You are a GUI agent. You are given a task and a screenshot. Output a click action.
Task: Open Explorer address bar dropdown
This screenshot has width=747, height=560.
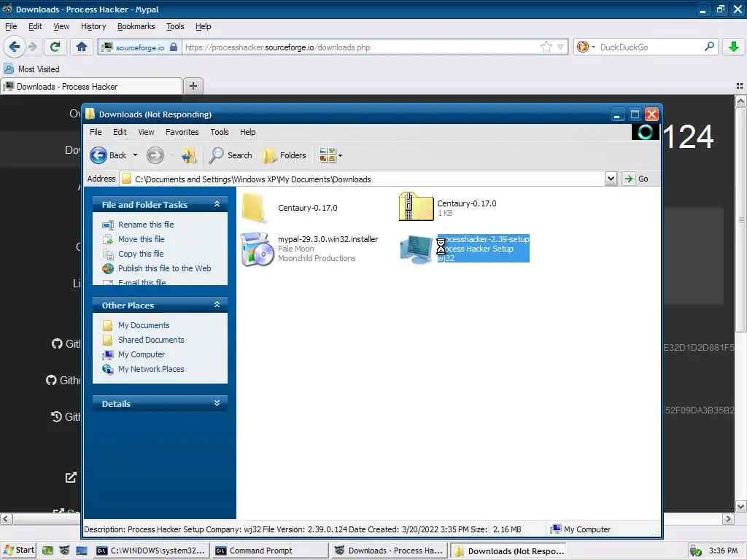click(611, 179)
